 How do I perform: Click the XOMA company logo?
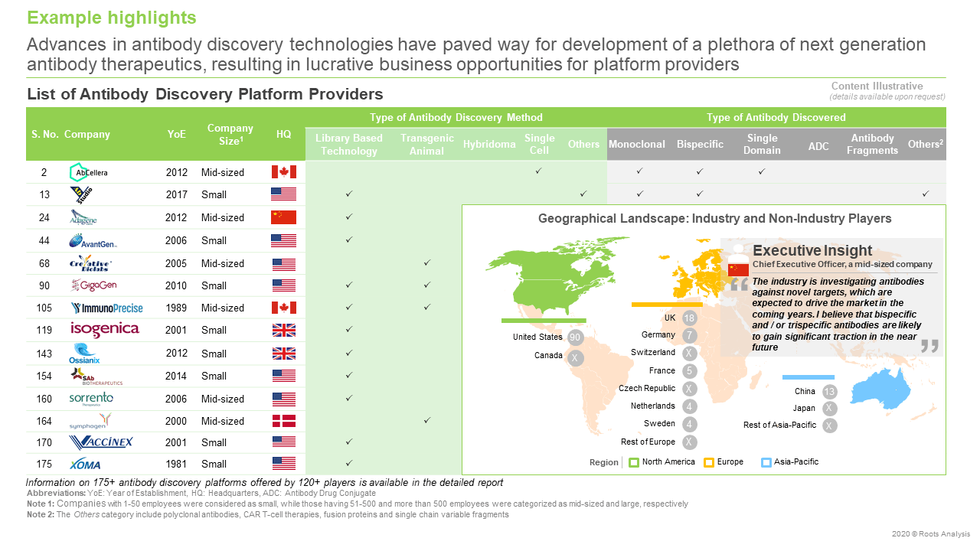pos(85,465)
